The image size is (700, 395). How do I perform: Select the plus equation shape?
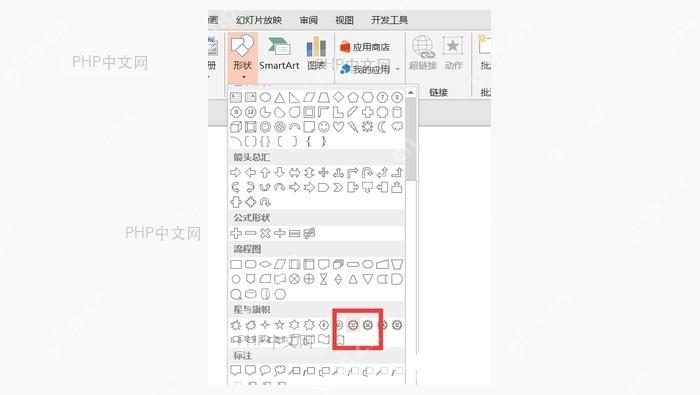tap(236, 233)
